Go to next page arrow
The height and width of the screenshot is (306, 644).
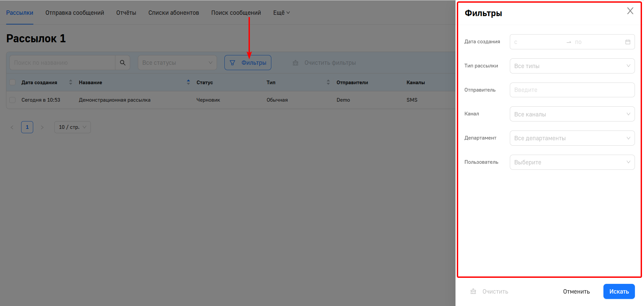[x=42, y=127]
